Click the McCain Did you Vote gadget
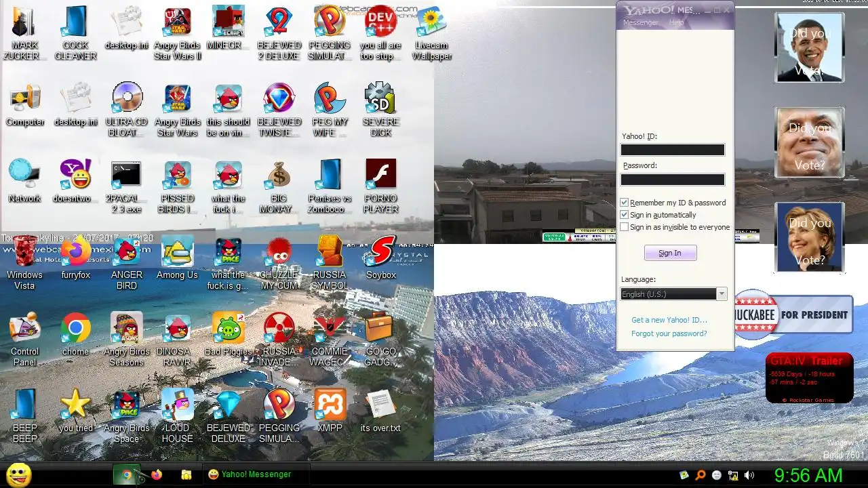The width and height of the screenshot is (868, 488). coord(810,142)
